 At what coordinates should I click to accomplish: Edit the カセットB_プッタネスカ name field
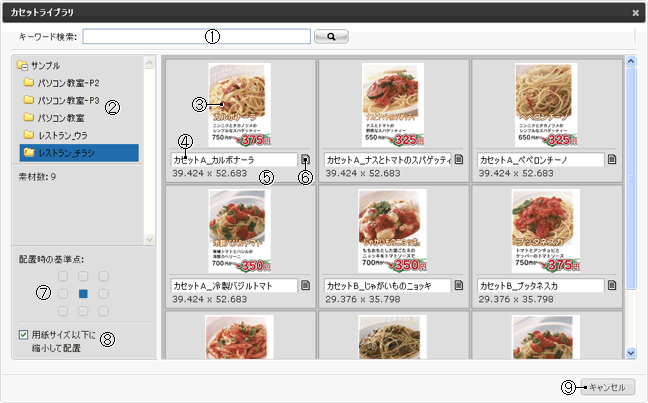click(541, 286)
